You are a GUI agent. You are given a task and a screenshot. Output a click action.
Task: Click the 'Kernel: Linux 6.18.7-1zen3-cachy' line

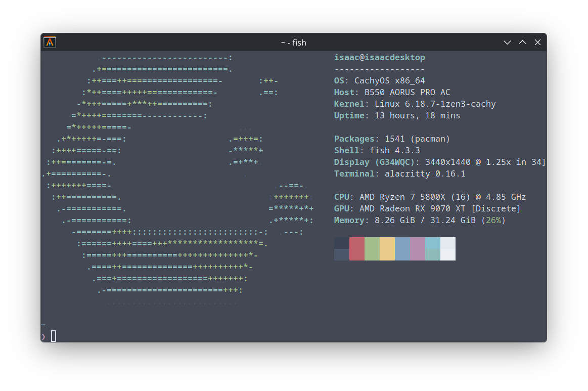coord(415,104)
